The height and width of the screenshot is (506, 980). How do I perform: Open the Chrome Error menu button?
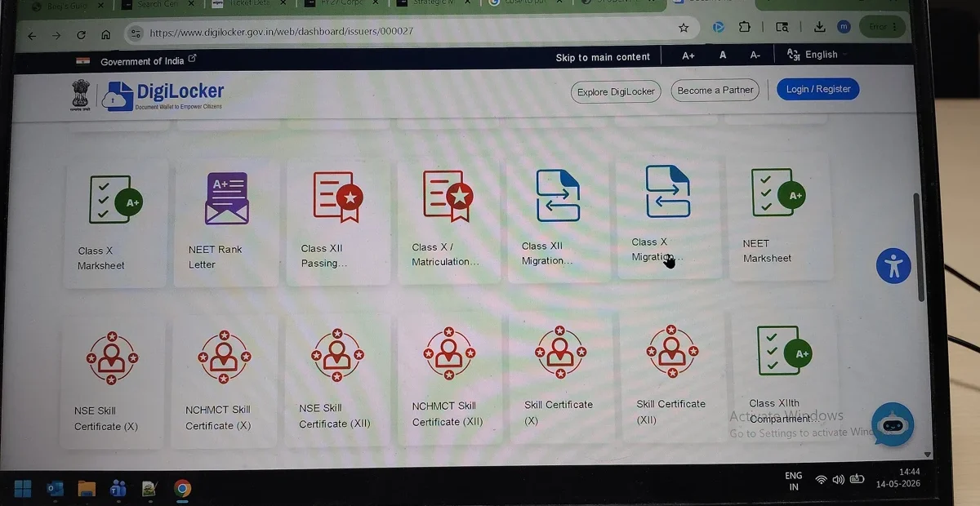click(883, 27)
